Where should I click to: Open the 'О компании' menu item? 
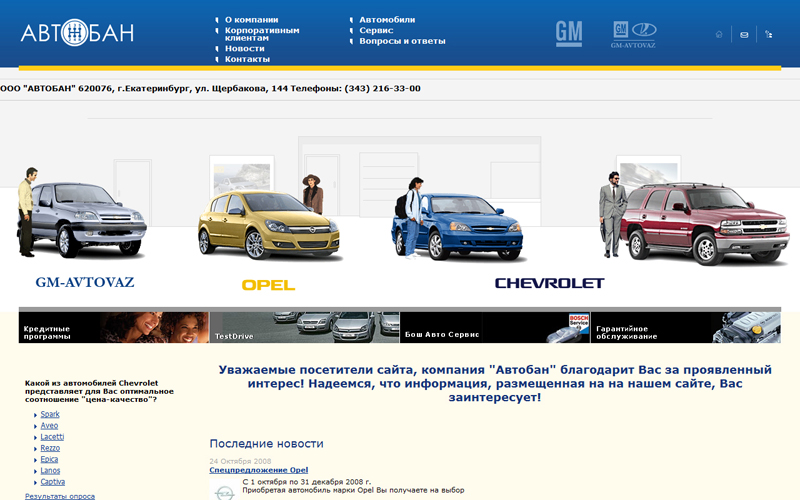point(251,19)
